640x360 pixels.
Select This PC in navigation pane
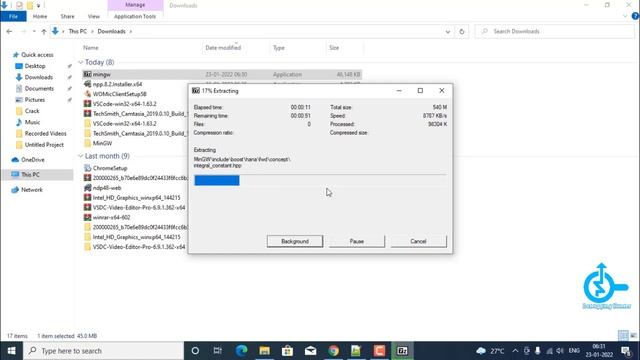pyautogui.click(x=30, y=175)
